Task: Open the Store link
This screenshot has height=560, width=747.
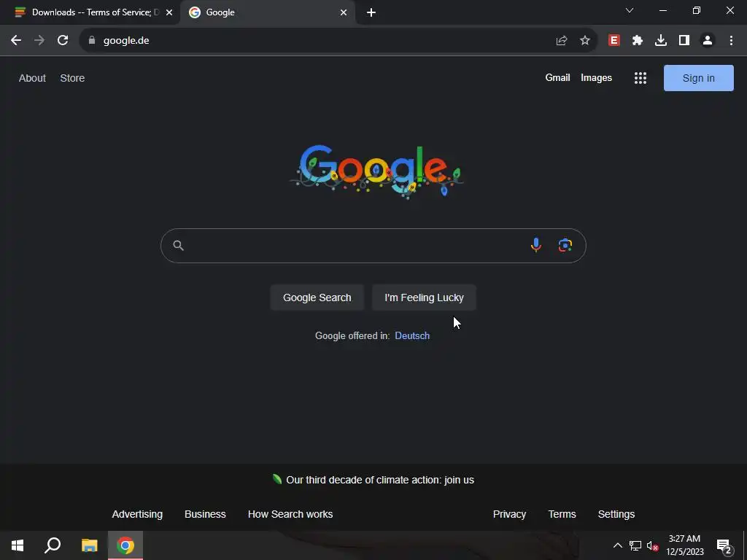Action: (x=72, y=78)
